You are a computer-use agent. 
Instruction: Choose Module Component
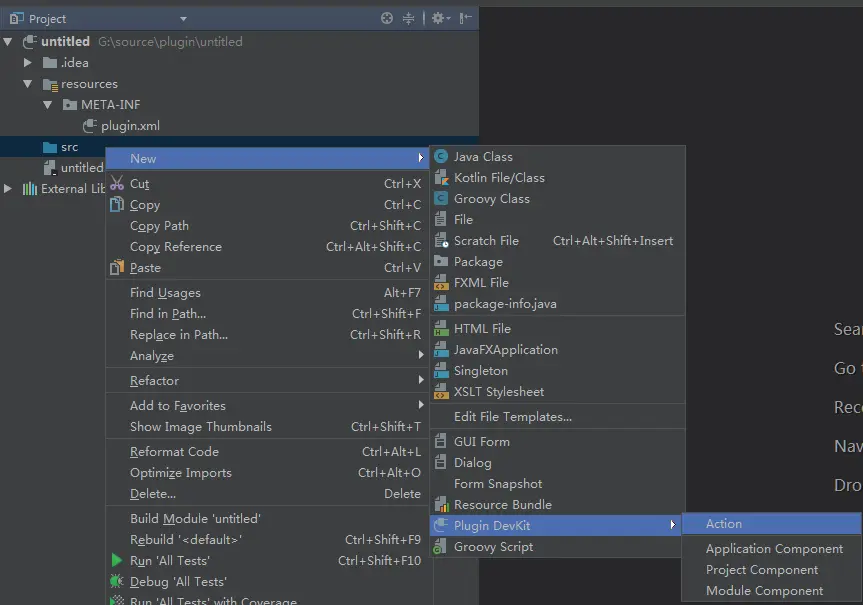click(x=771, y=591)
